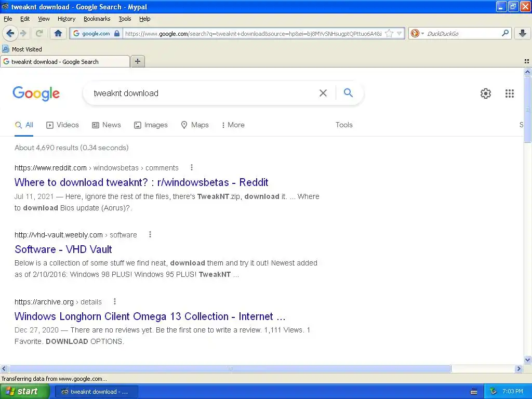Click the Google logo

[x=36, y=94]
